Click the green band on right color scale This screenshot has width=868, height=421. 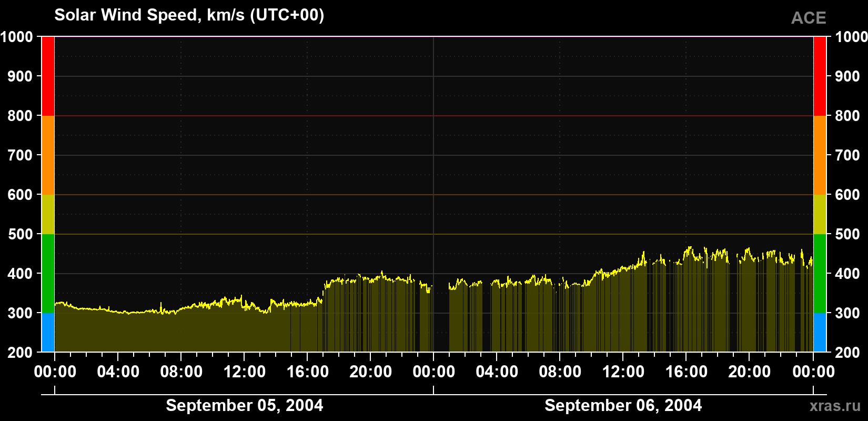pyautogui.click(x=820, y=274)
